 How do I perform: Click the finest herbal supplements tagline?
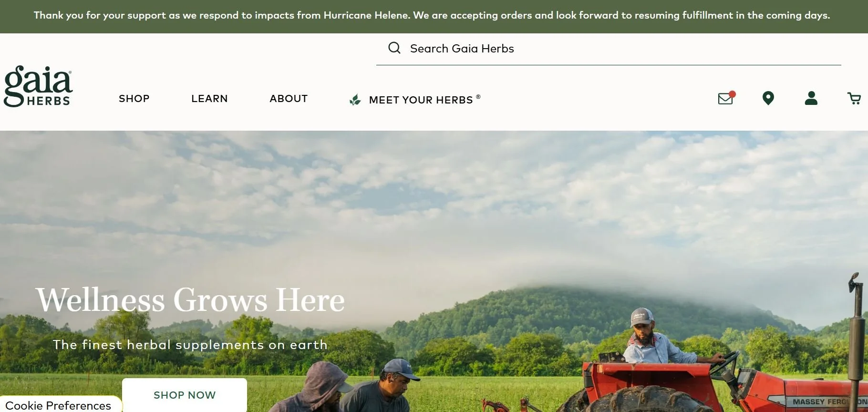(x=190, y=344)
